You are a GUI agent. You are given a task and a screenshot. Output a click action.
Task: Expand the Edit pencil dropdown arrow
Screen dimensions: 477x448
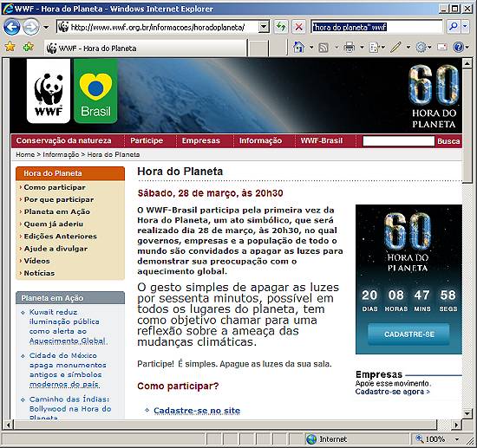point(408,48)
